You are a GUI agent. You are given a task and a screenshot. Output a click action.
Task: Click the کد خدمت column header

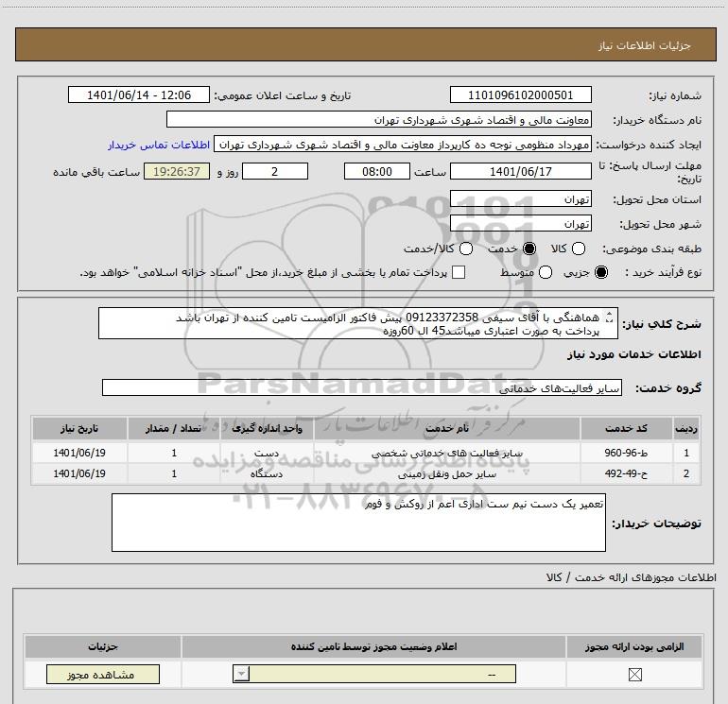click(626, 429)
